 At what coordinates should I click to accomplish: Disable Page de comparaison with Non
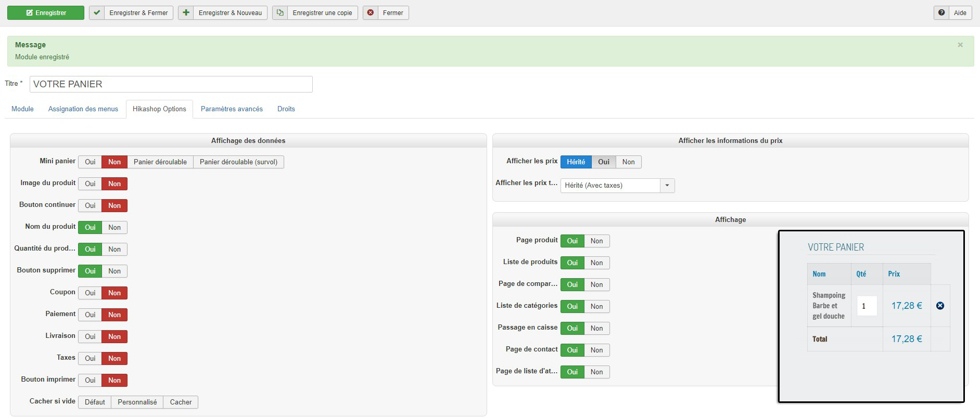597,285
